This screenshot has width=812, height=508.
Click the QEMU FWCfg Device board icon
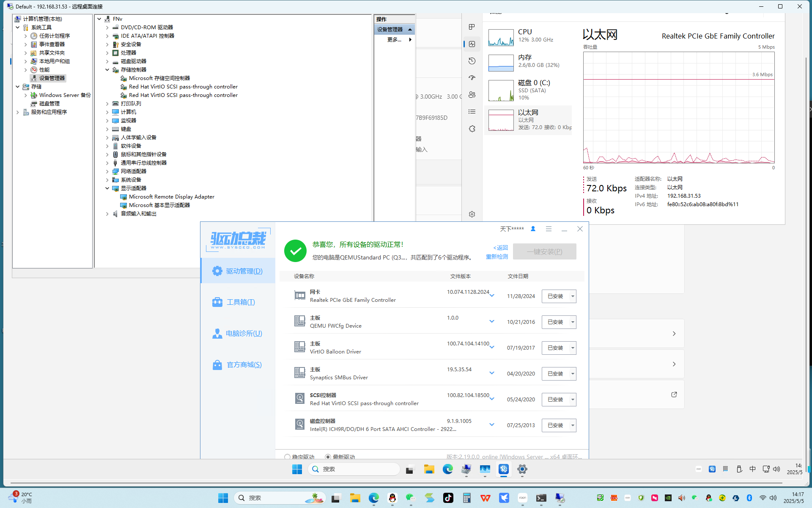pos(300,321)
